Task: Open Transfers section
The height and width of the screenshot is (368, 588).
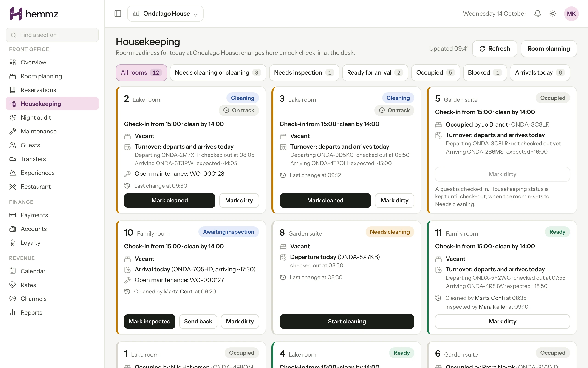Action: [52, 159]
